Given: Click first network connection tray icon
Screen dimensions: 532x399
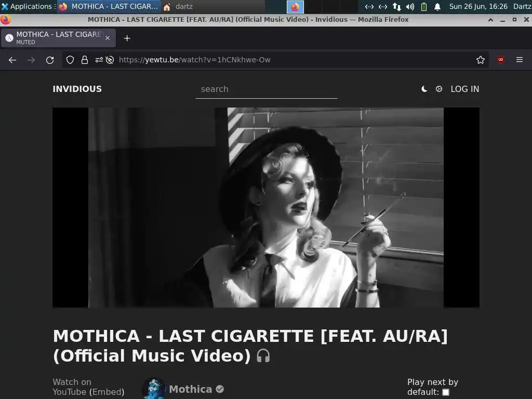Looking at the screenshot, I should tap(369, 6).
